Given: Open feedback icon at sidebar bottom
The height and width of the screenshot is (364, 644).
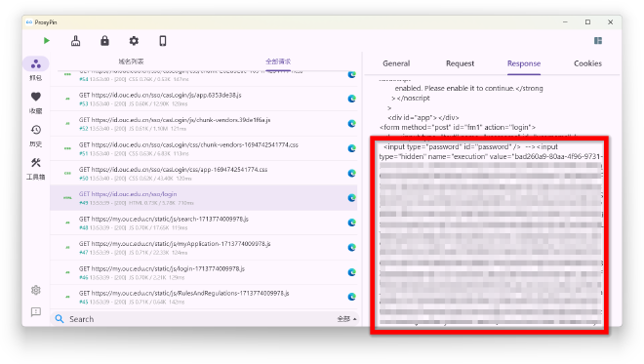Looking at the screenshot, I should 36,312.
